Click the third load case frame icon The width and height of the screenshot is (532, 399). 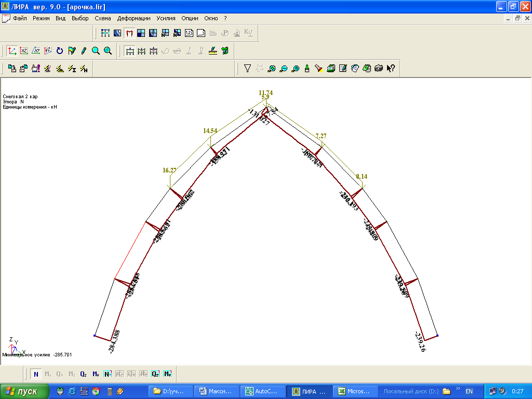point(153,51)
